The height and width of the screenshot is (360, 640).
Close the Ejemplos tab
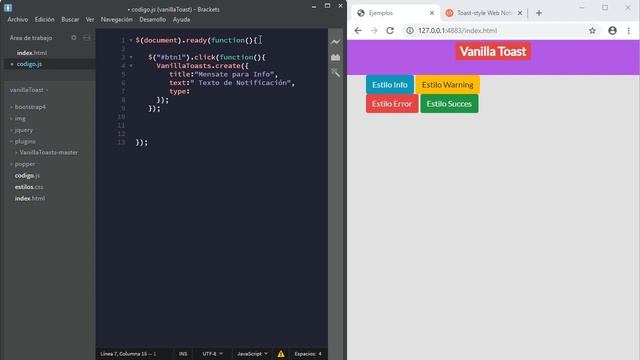[432, 13]
